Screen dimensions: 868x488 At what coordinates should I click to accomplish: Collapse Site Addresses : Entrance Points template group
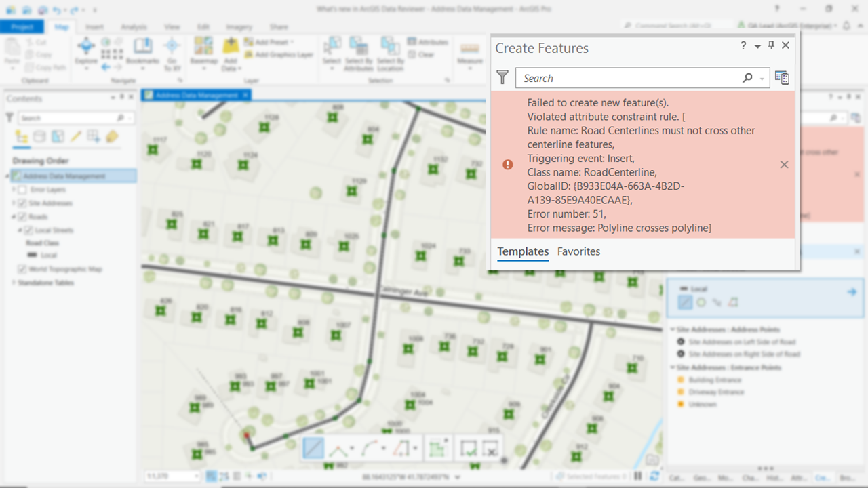673,367
